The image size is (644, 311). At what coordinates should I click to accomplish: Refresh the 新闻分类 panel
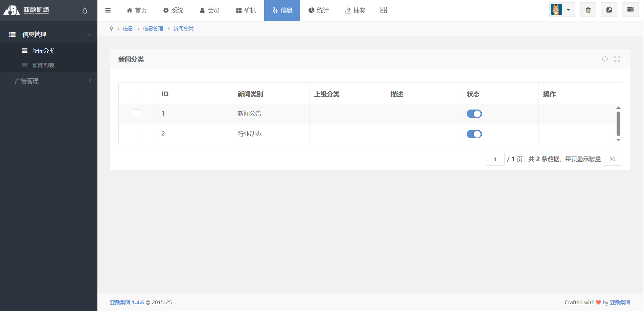pyautogui.click(x=605, y=59)
